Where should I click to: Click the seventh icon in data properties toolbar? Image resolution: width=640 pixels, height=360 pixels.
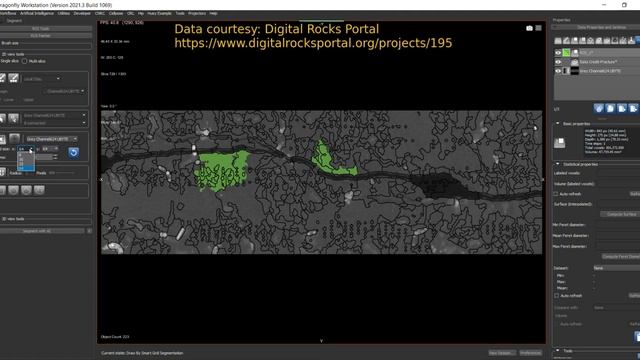(x=607, y=40)
